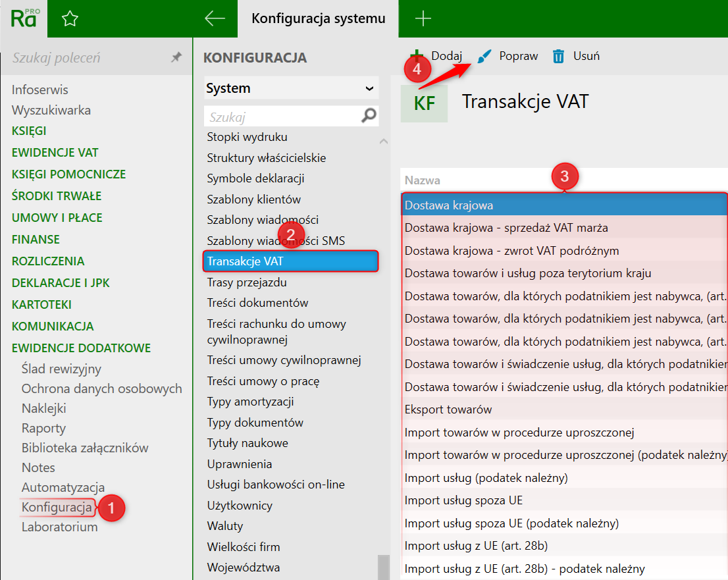Expand the KSIĘGI menu section
728x580 pixels.
pyautogui.click(x=29, y=131)
